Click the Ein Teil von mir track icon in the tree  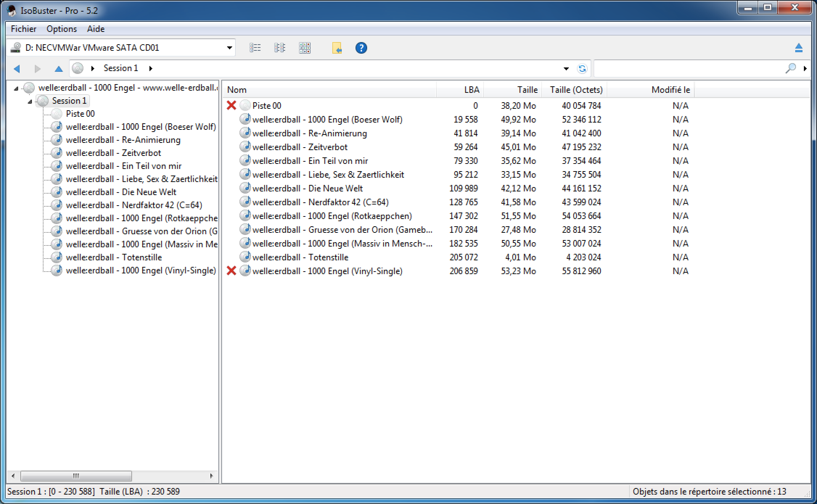pos(57,166)
